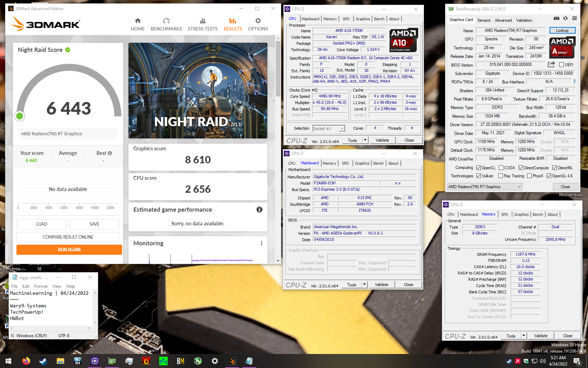Open info icon for Estimated game performance

tap(259, 210)
